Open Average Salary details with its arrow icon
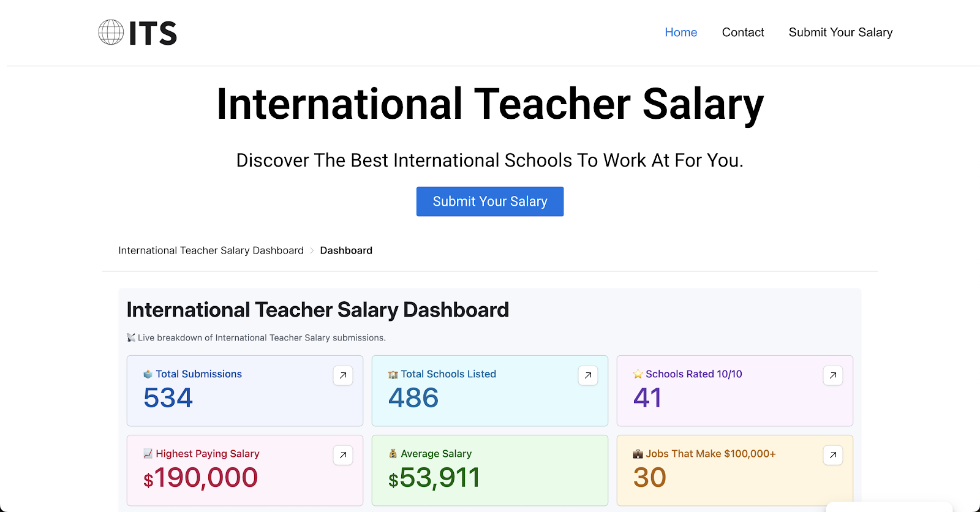This screenshot has width=980, height=512. click(x=587, y=455)
